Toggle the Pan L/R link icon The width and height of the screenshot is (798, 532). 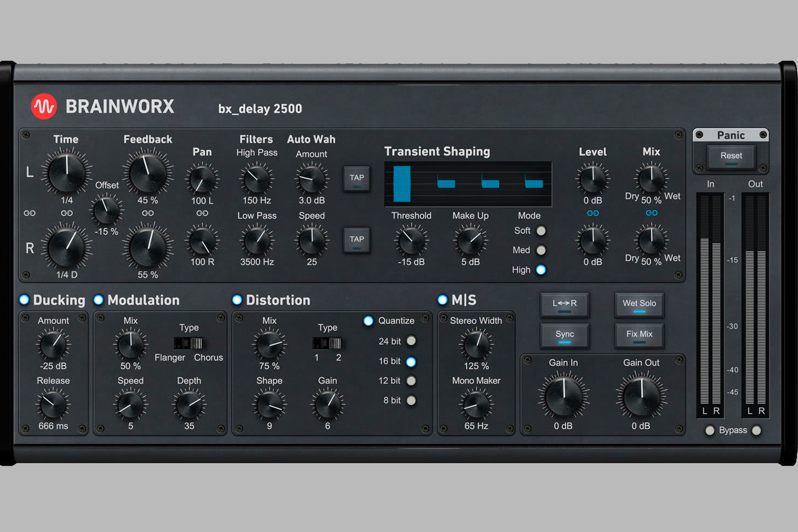point(202,213)
